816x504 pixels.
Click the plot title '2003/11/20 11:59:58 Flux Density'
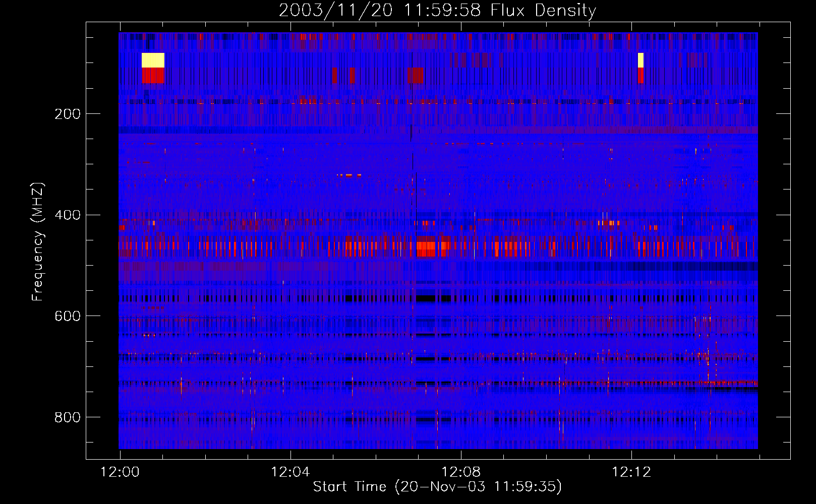(x=437, y=10)
